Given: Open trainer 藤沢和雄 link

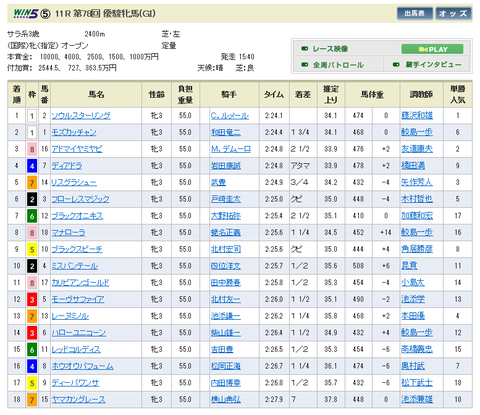Looking at the screenshot, I should click(x=417, y=116).
